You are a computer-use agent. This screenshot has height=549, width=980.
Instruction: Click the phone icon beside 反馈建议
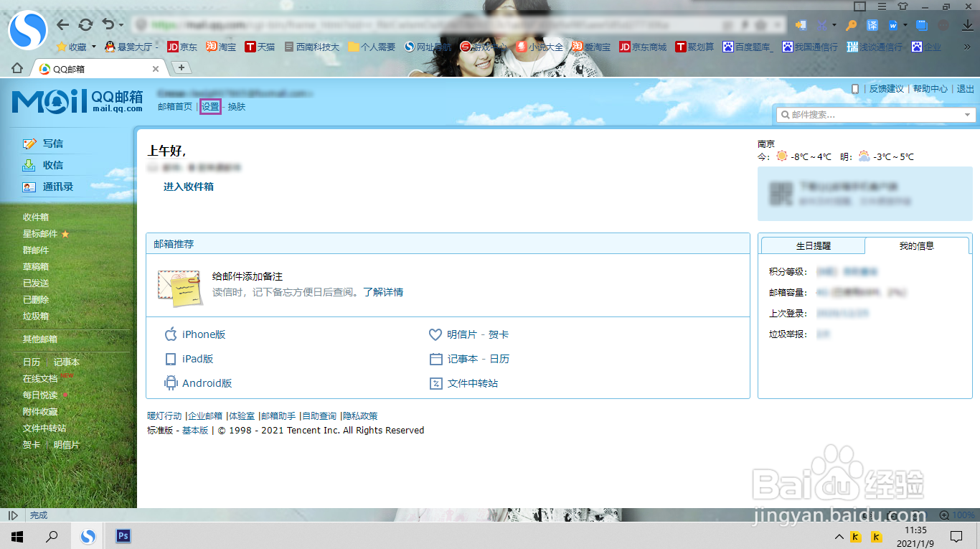[855, 89]
